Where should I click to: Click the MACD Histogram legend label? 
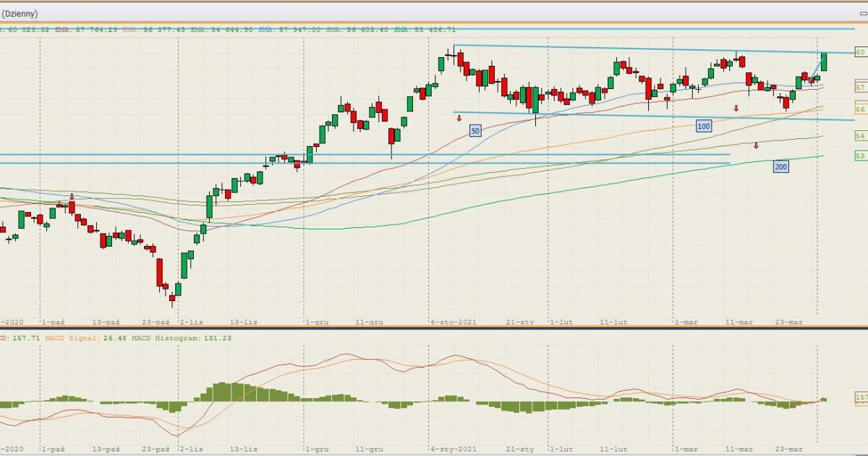click(163, 338)
